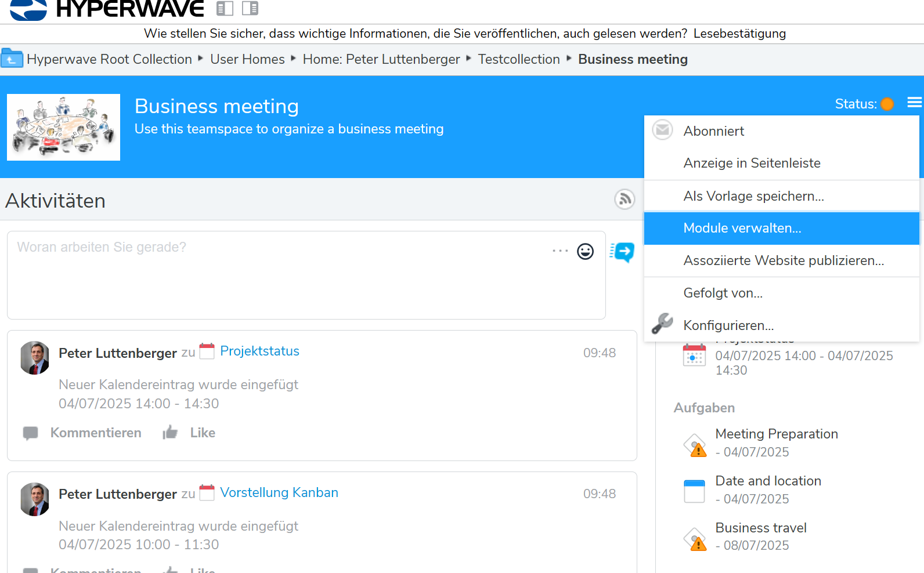Click Meeting Preparation warning task icon

point(695,445)
